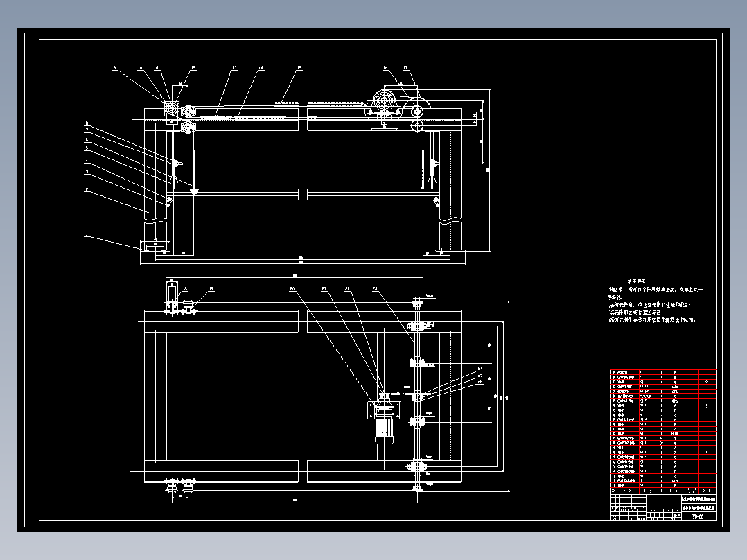Click part balloon number 7
The image size is (747, 560).
coord(87,130)
